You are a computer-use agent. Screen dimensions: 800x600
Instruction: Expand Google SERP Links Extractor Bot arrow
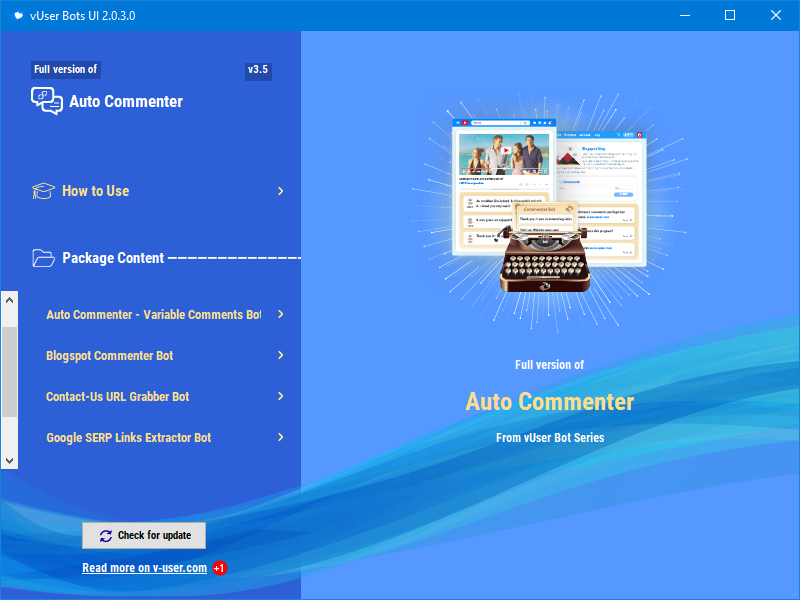pyautogui.click(x=281, y=437)
